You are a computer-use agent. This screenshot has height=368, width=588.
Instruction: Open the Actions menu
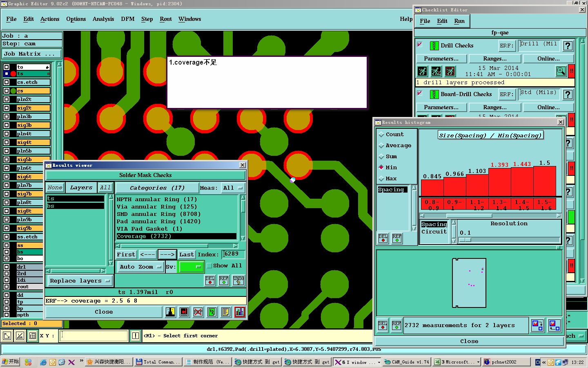[x=50, y=19]
